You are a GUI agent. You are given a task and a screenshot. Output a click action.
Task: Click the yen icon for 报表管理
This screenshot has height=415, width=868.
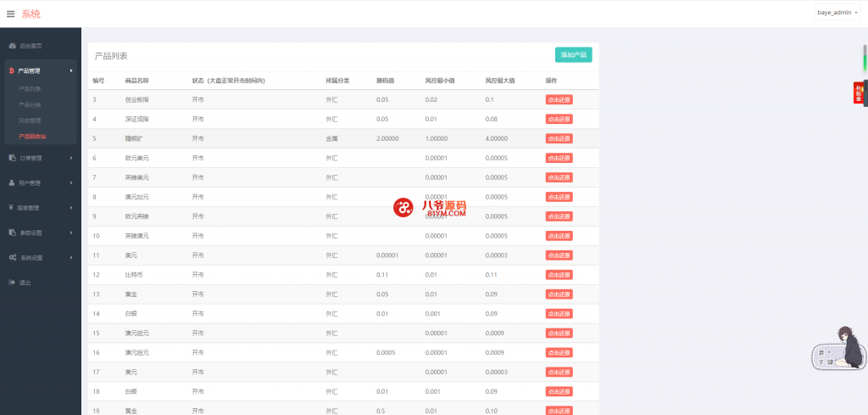pos(11,208)
